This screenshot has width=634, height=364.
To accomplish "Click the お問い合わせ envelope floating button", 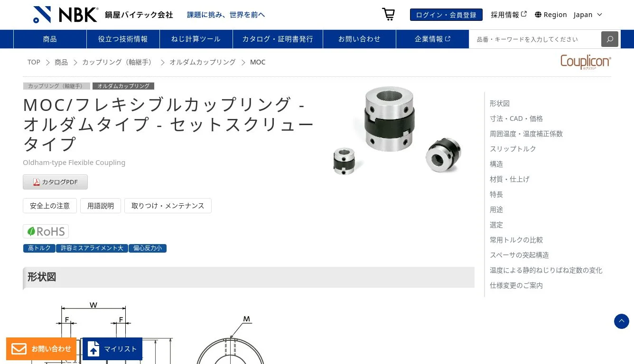I will pos(41,349).
